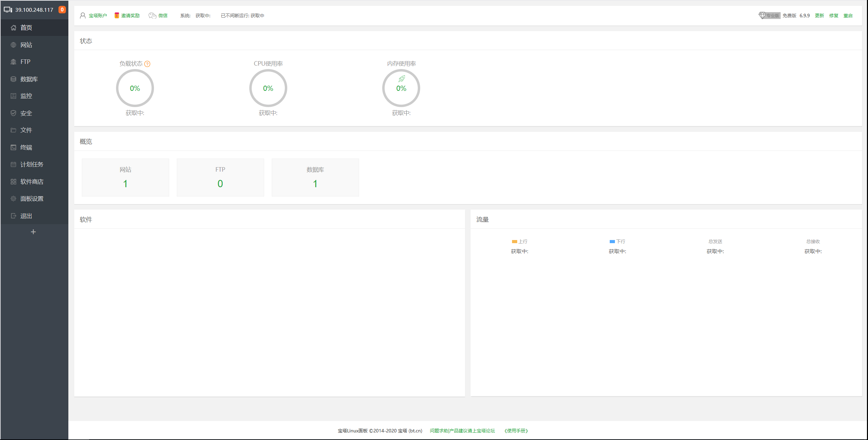The height and width of the screenshot is (440, 868).
Task: Click the home icon beside 首页
Action: click(x=13, y=28)
